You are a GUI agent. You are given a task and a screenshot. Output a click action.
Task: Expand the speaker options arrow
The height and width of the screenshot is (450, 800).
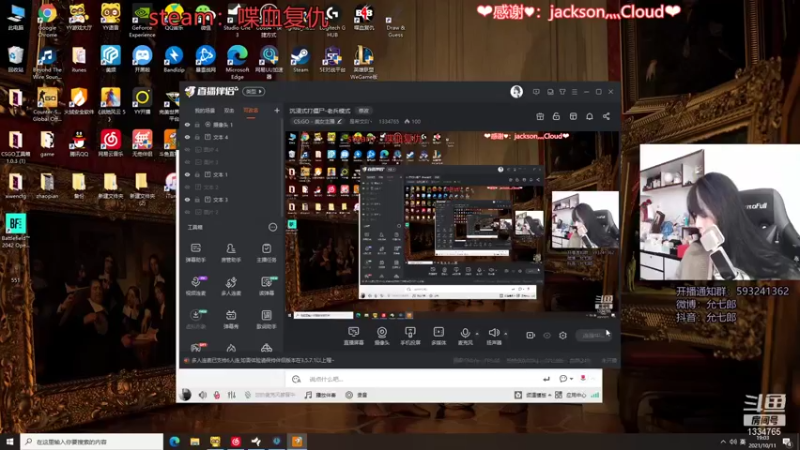click(x=506, y=334)
